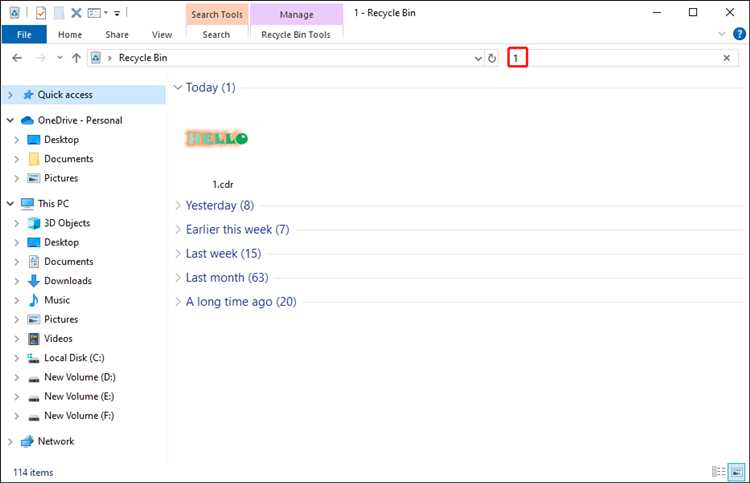Screen dimensions: 750x483
Task: Switch to Large icons view in status bar
Action: tap(737, 472)
